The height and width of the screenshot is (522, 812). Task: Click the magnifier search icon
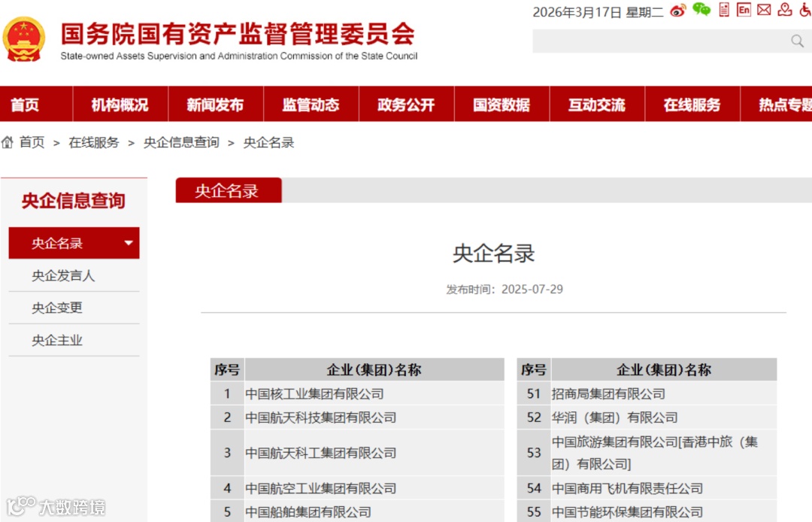click(797, 41)
